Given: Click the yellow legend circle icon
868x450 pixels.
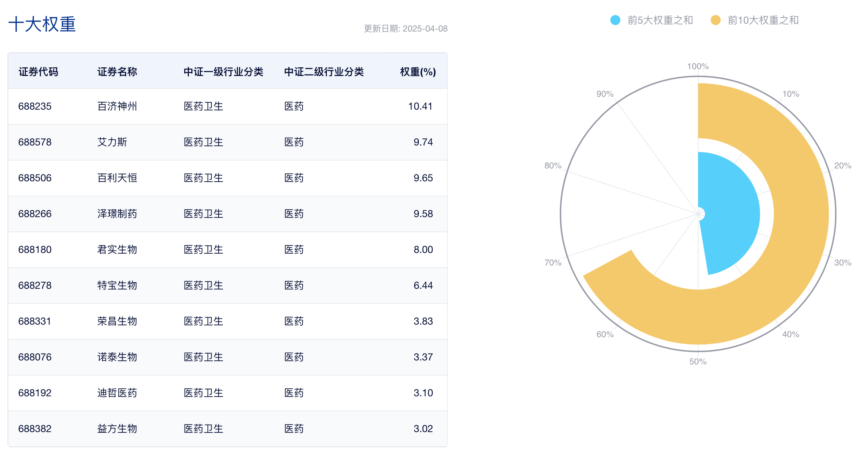Looking at the screenshot, I should click(x=715, y=20).
